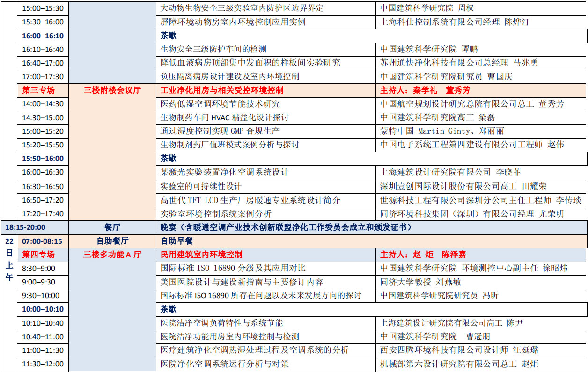Select the talk 医疗建筑净化空调热湿处理过程及空调系统的分析
This screenshot has width=588, height=372.
tap(255, 350)
